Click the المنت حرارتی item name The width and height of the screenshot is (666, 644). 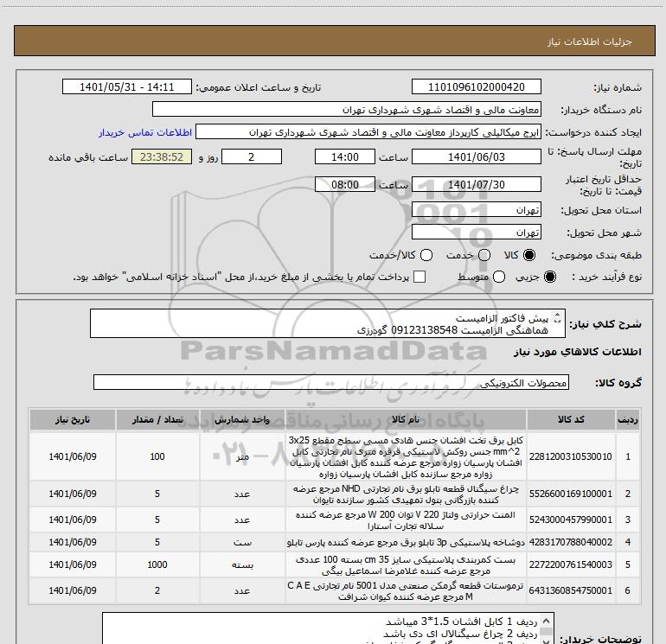coord(406,520)
